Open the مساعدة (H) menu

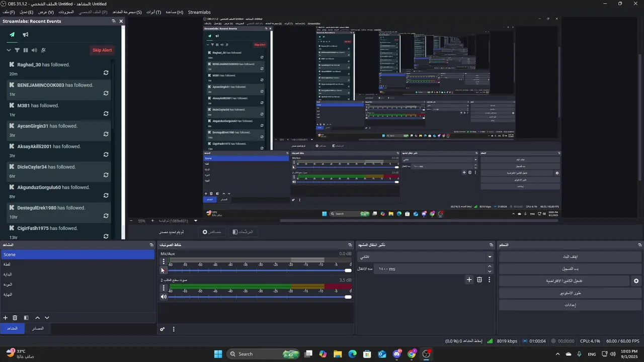[x=174, y=12]
